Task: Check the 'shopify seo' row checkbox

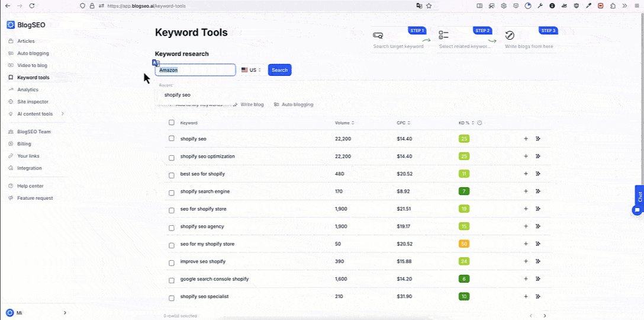Action: 172,139
